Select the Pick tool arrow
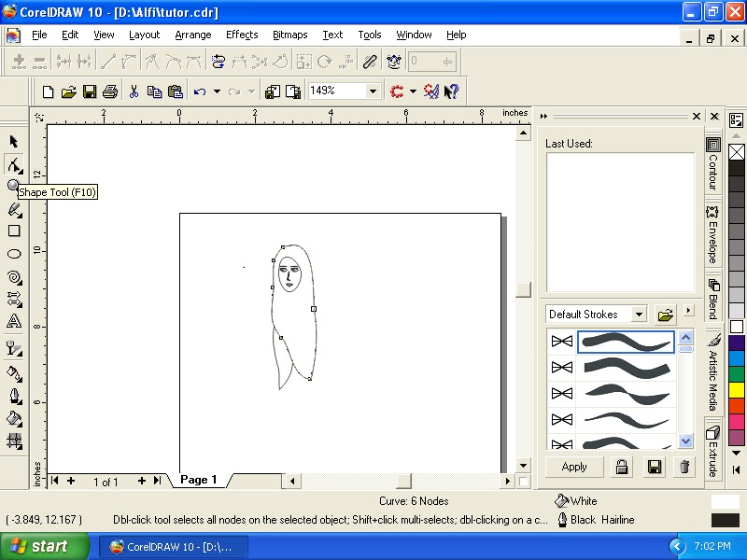The image size is (747, 560). click(14, 142)
